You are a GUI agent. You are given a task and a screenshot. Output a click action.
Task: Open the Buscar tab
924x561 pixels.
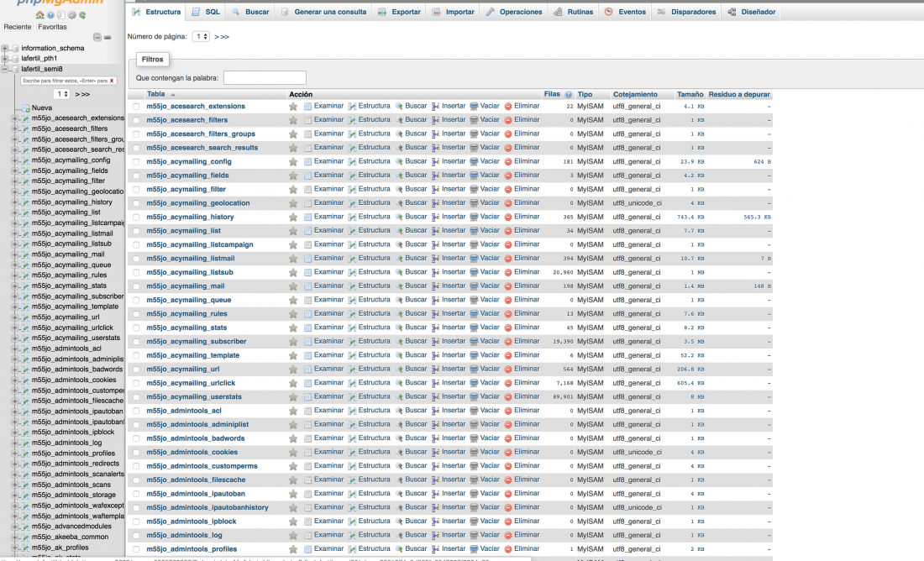coord(250,12)
